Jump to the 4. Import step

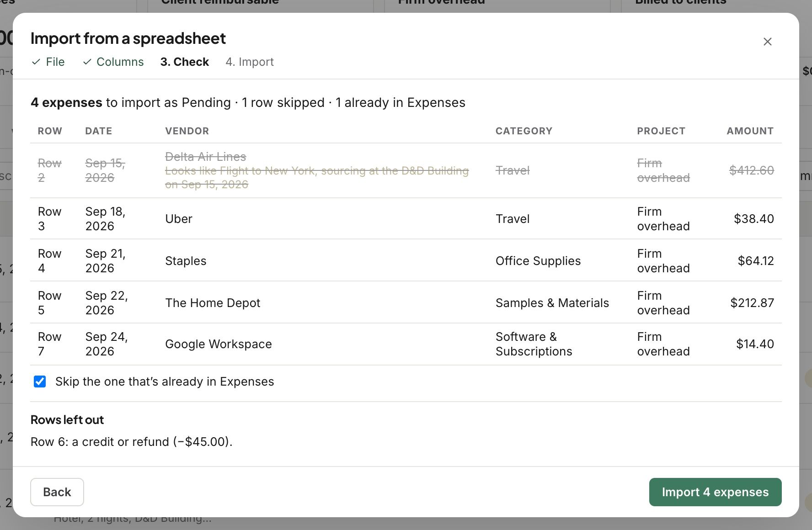pyautogui.click(x=250, y=62)
